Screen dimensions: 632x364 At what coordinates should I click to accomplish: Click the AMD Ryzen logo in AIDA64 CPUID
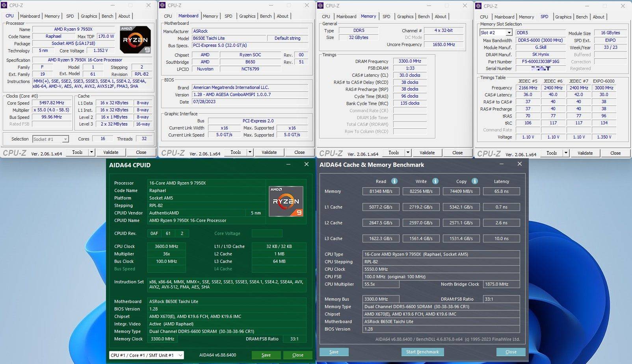(286, 201)
